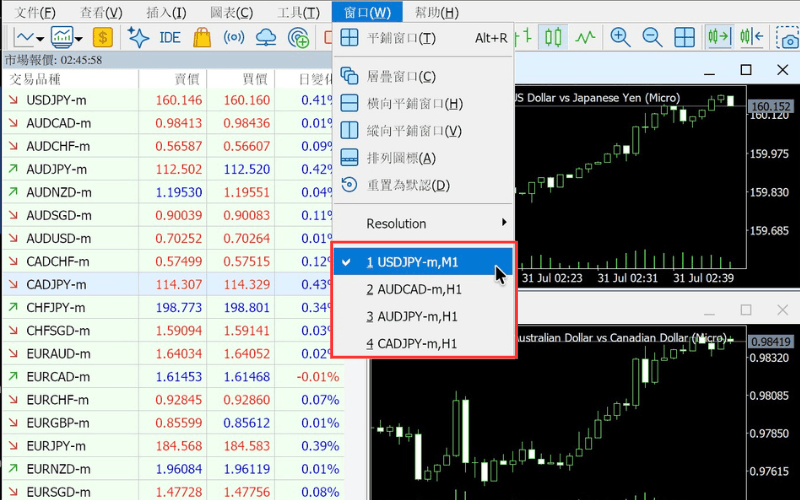Select CADCHF-m symbol row
800x500 pixels.
[x=169, y=261]
